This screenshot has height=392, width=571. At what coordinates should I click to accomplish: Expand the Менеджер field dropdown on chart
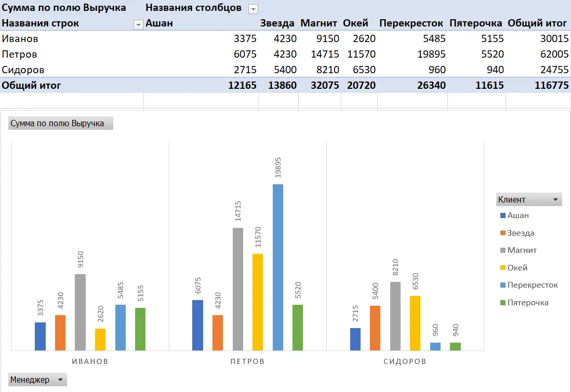pos(37,380)
